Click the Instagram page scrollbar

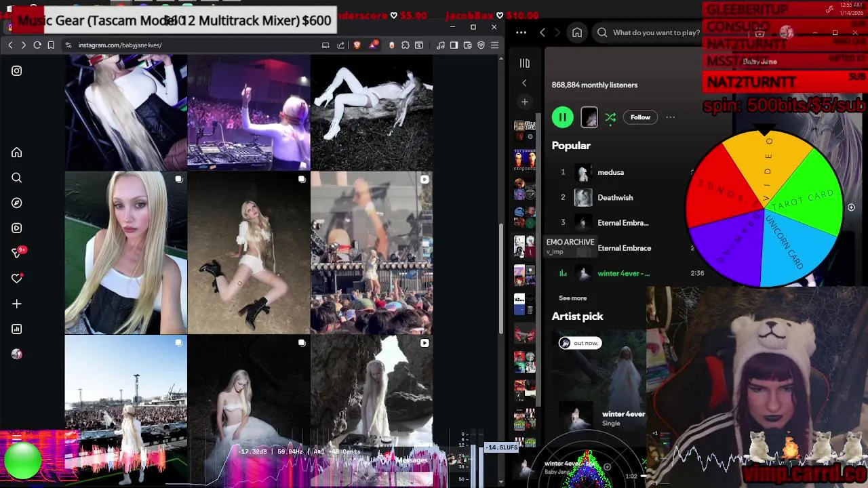pos(502,278)
